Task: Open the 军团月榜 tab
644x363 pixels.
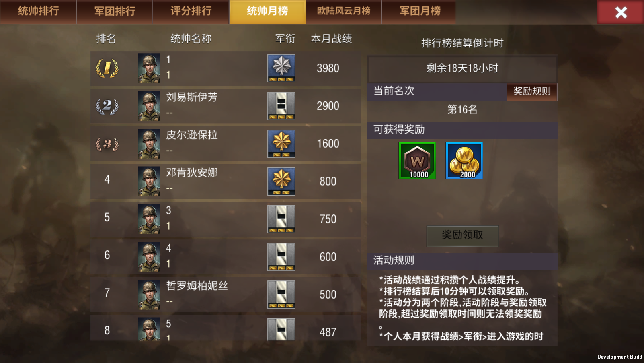Action: click(x=419, y=11)
